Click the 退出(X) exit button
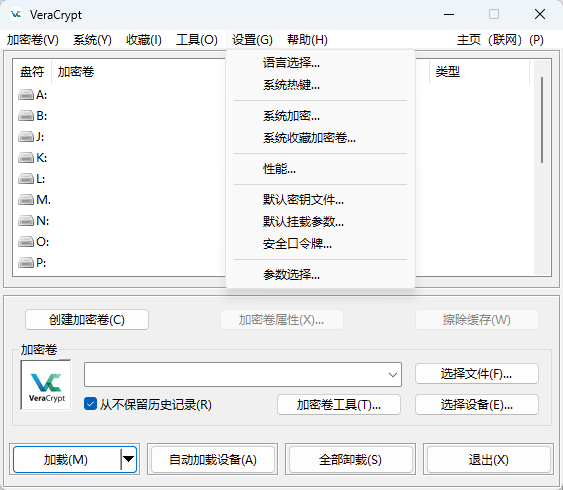 (x=489, y=459)
